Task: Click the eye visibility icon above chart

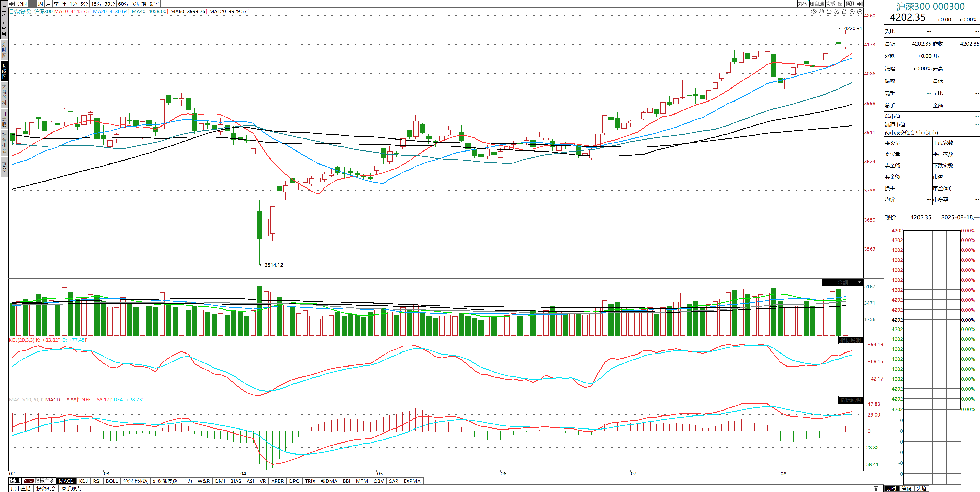Action: 813,11
